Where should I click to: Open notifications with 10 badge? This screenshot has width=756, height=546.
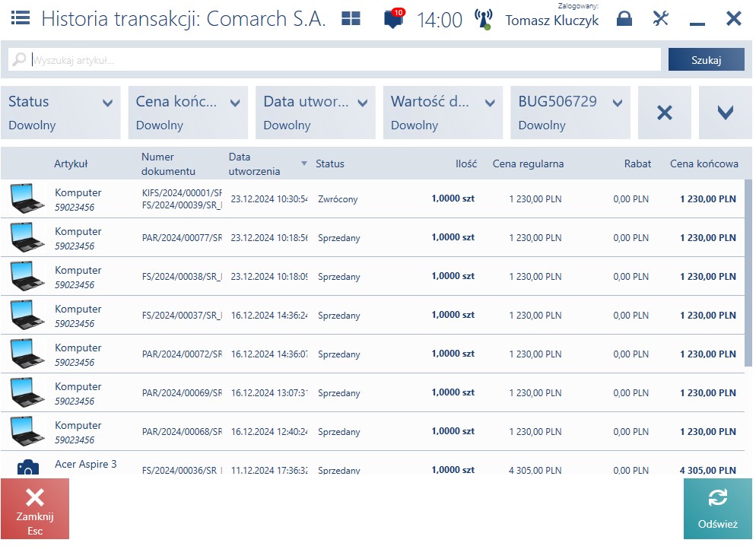click(x=394, y=19)
